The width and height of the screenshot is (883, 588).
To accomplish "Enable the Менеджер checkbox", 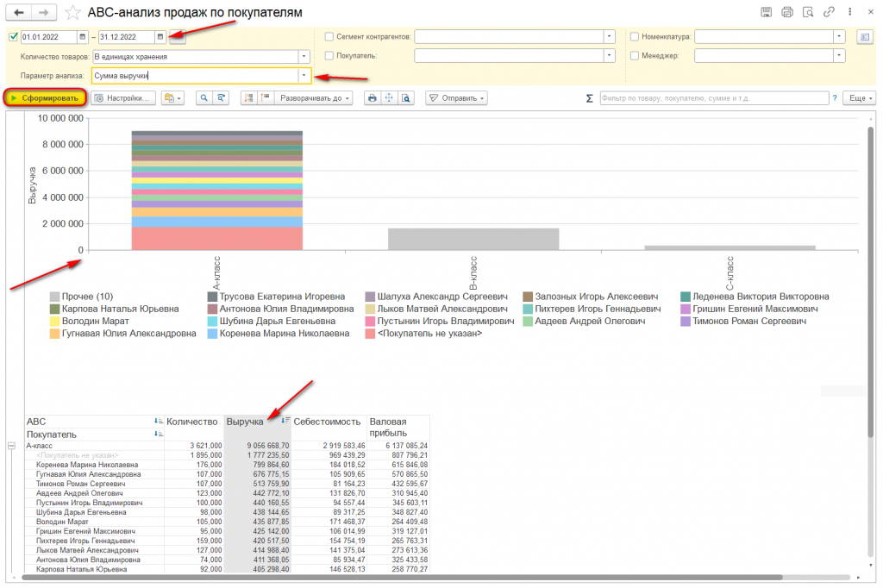I will click(635, 56).
